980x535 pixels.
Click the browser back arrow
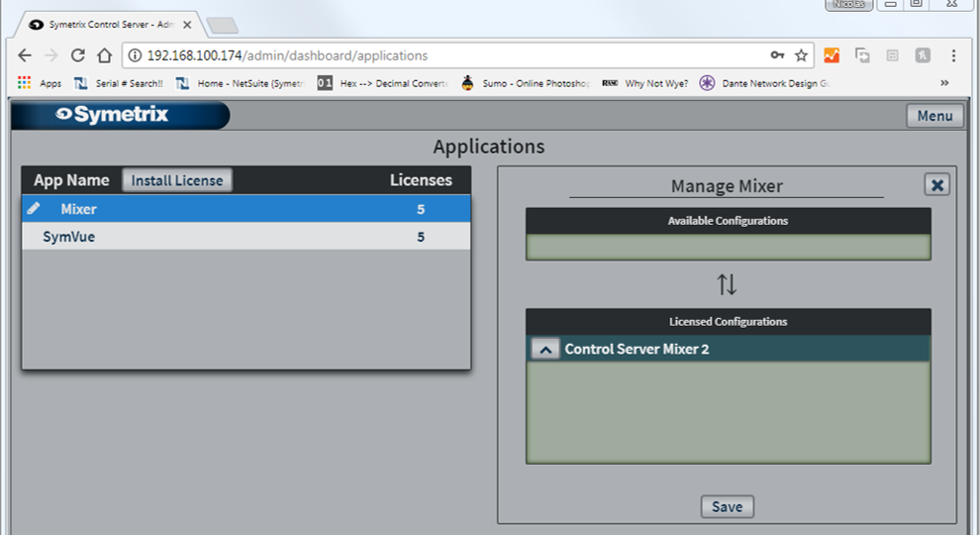point(25,55)
